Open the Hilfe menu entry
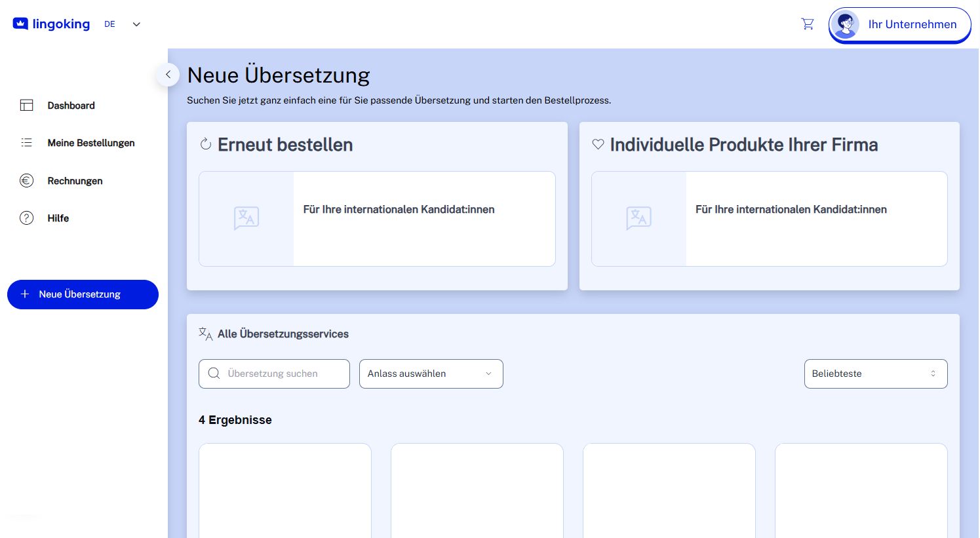The image size is (980, 538). [x=58, y=218]
